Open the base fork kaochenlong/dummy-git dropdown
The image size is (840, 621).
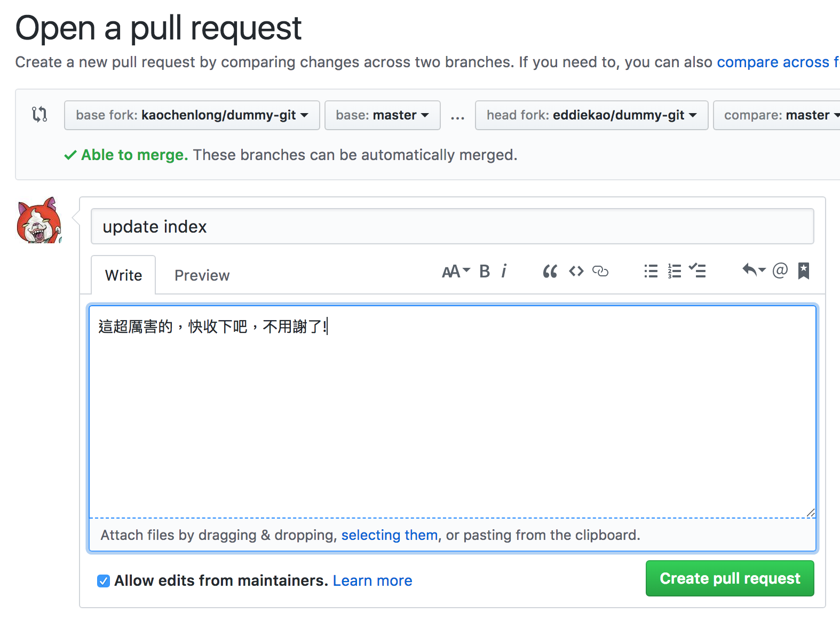click(x=192, y=115)
